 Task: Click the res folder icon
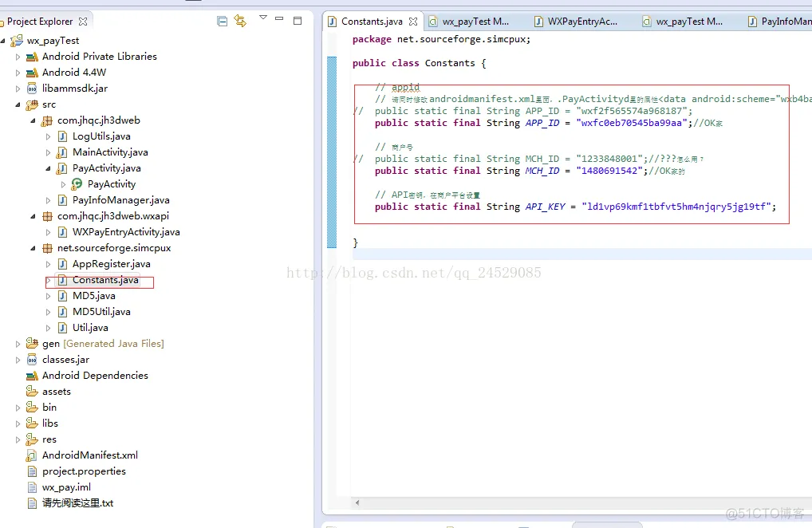(32, 439)
